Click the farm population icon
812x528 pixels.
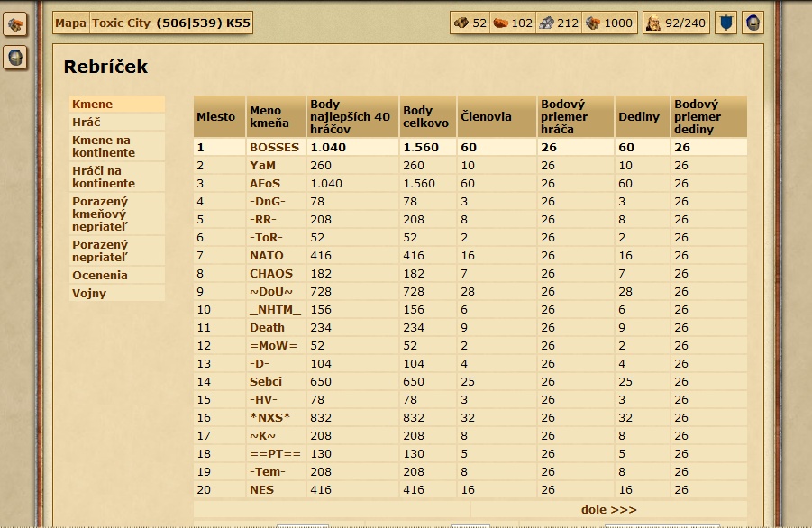click(654, 23)
